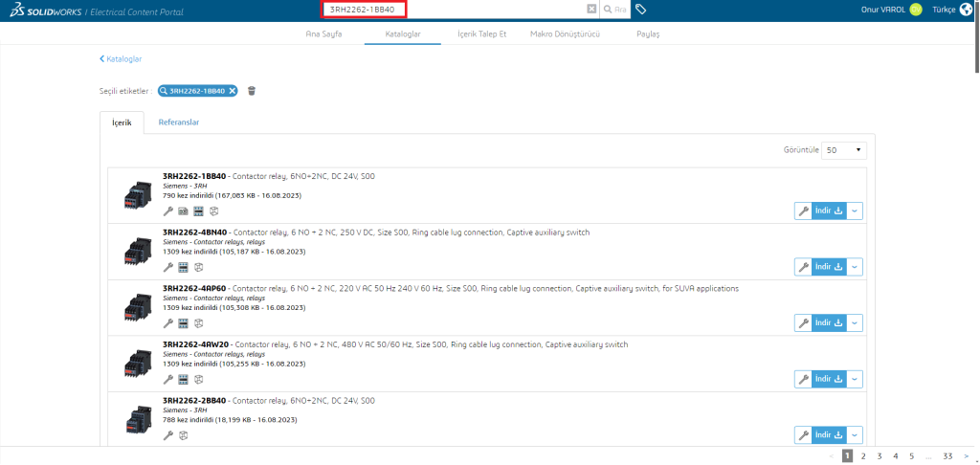
Task: Expand download options arrow for 3RH2262-4AP60
Action: coord(856,323)
